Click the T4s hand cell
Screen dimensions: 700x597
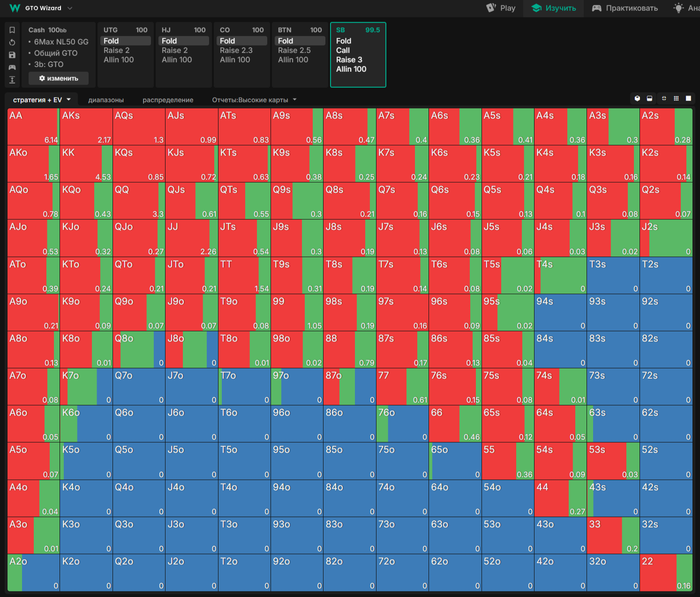[x=560, y=276]
